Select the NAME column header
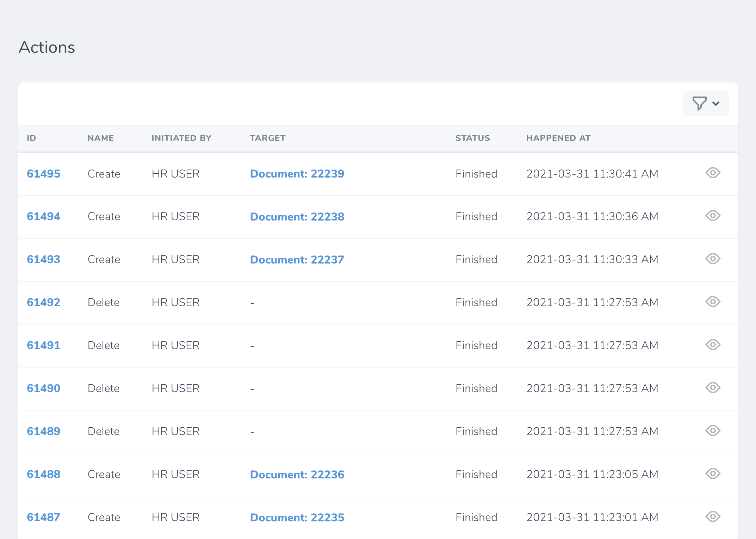 point(100,138)
